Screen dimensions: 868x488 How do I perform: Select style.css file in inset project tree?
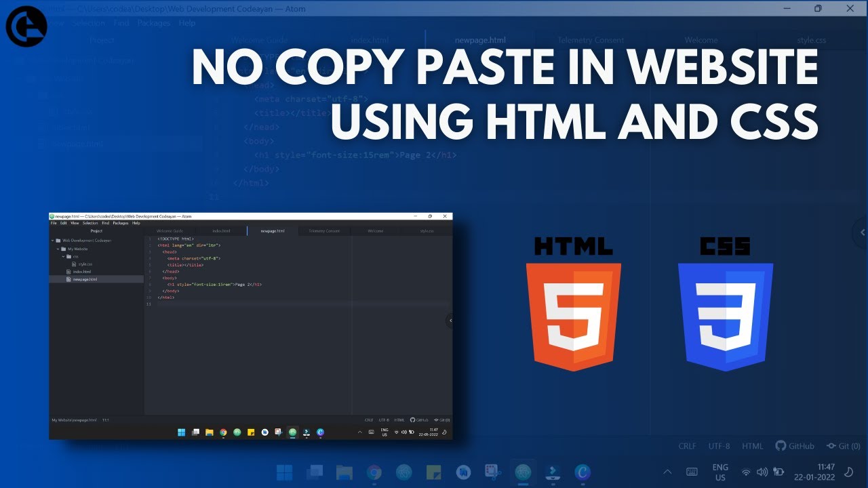[82, 264]
